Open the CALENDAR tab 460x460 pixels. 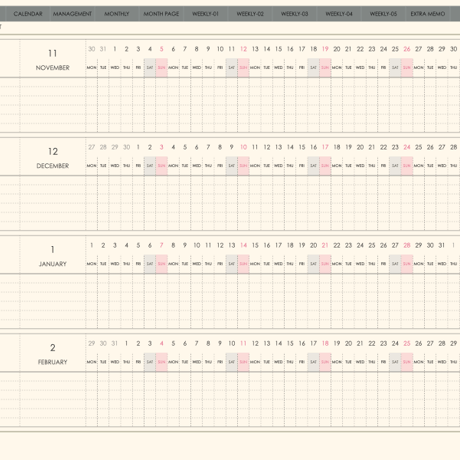28,14
